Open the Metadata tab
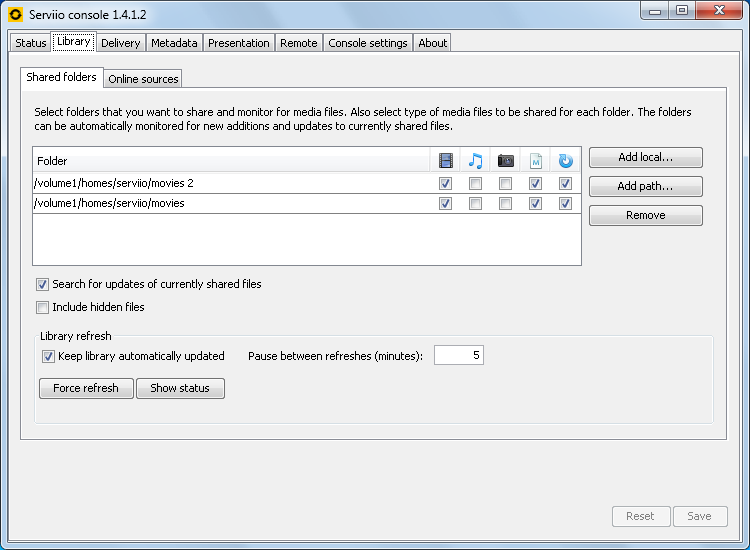Image resolution: width=750 pixels, height=550 pixels. coord(174,43)
